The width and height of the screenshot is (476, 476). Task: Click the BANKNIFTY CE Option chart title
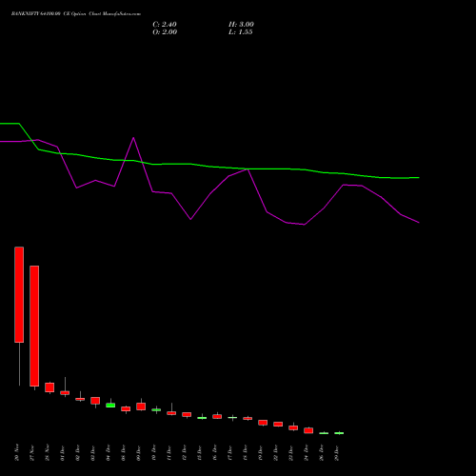(x=76, y=14)
